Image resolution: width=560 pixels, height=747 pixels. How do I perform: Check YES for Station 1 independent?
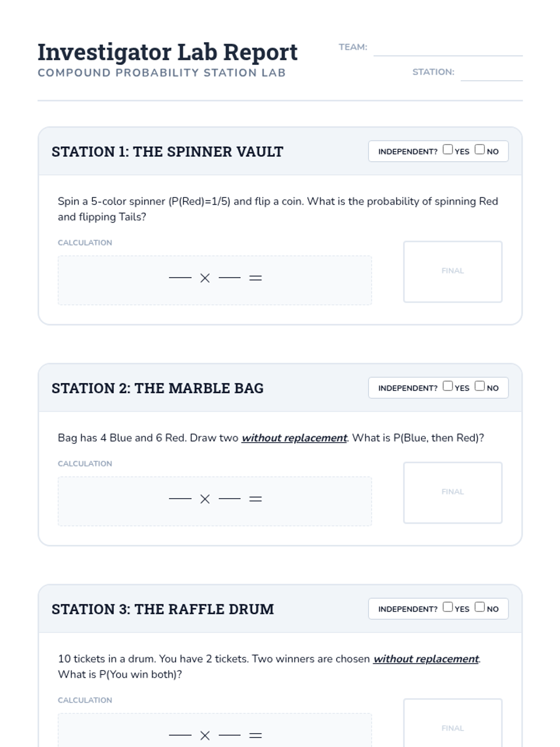[448, 149]
